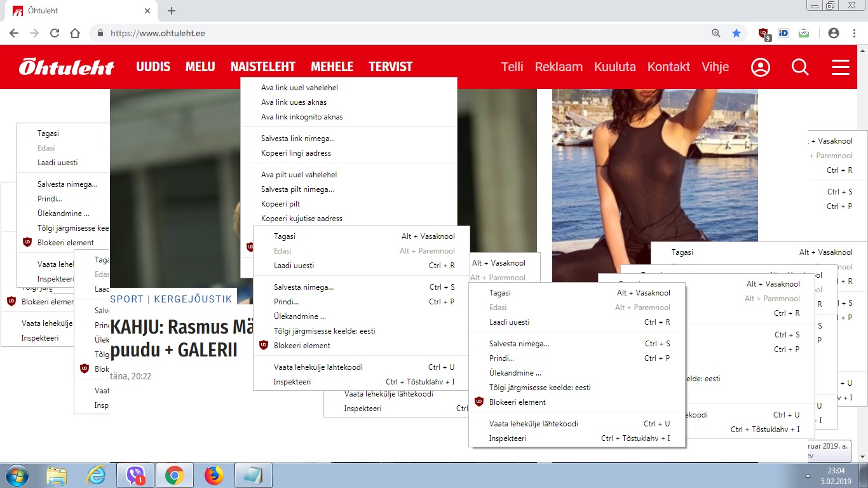Close the Õhtuleht tab
Image resolution: width=868 pixels, height=488 pixels.
coord(147,11)
